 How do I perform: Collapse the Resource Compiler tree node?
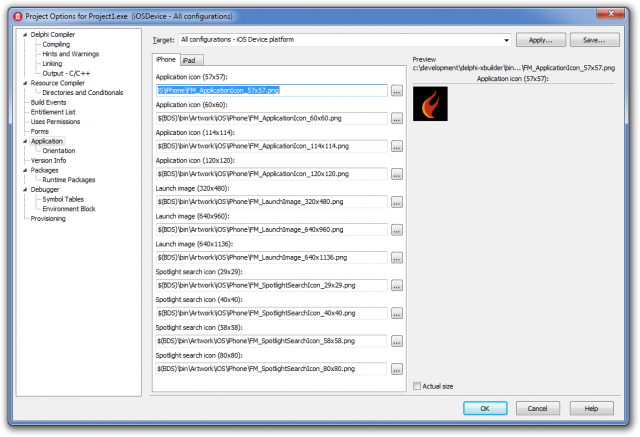pyautogui.click(x=25, y=83)
